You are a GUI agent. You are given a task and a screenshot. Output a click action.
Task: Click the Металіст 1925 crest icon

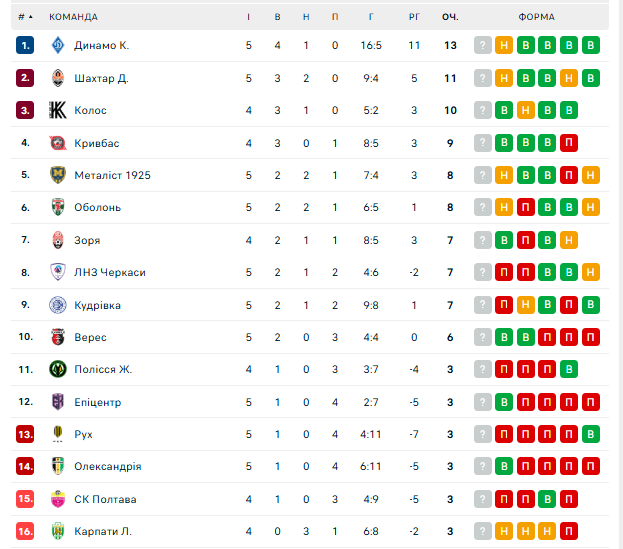click(x=57, y=175)
